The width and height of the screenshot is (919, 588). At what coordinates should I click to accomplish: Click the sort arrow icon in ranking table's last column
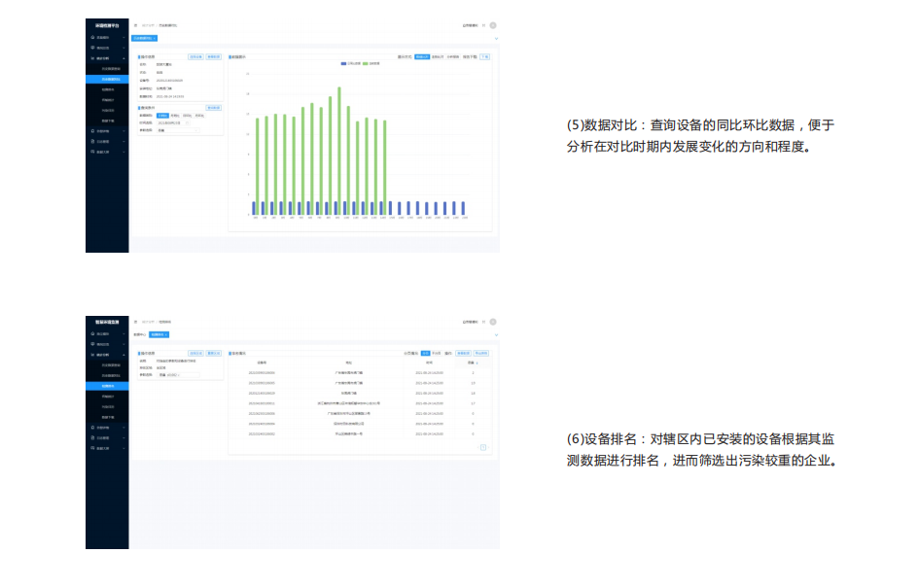tap(477, 363)
